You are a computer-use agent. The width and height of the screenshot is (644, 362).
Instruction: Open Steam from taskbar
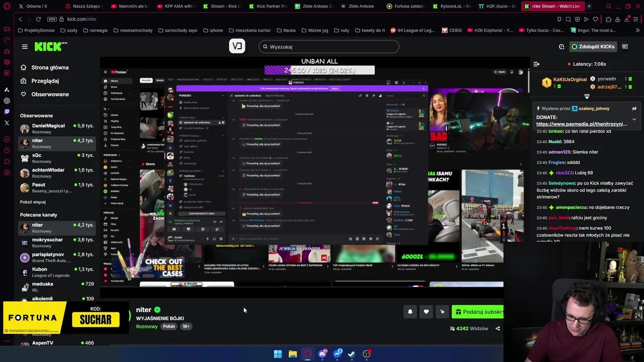coord(352,354)
